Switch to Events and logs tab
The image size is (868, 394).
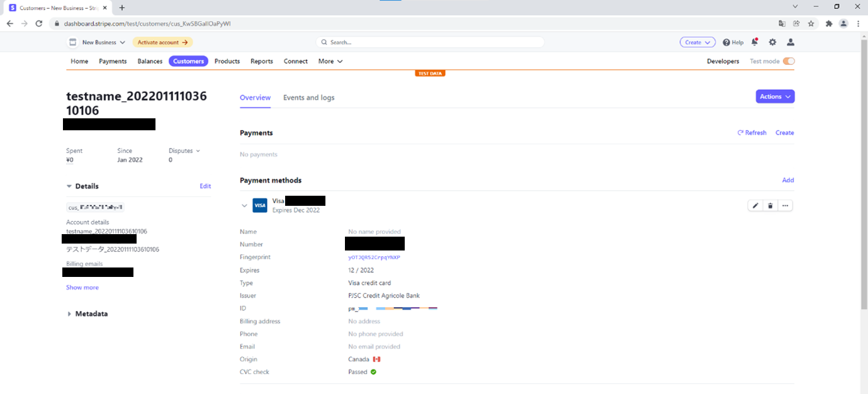pyautogui.click(x=308, y=98)
